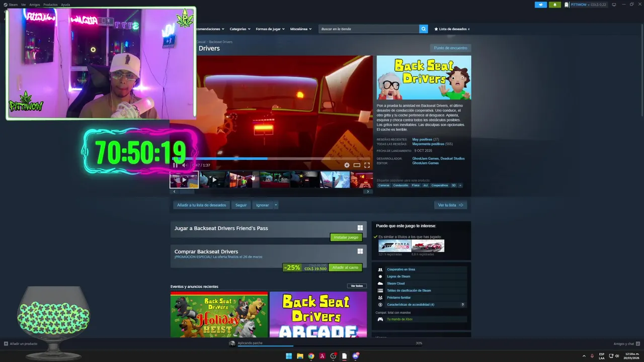Screen dimensions: 644x362
Task: Click the Ignorar button
Action: click(x=263, y=205)
